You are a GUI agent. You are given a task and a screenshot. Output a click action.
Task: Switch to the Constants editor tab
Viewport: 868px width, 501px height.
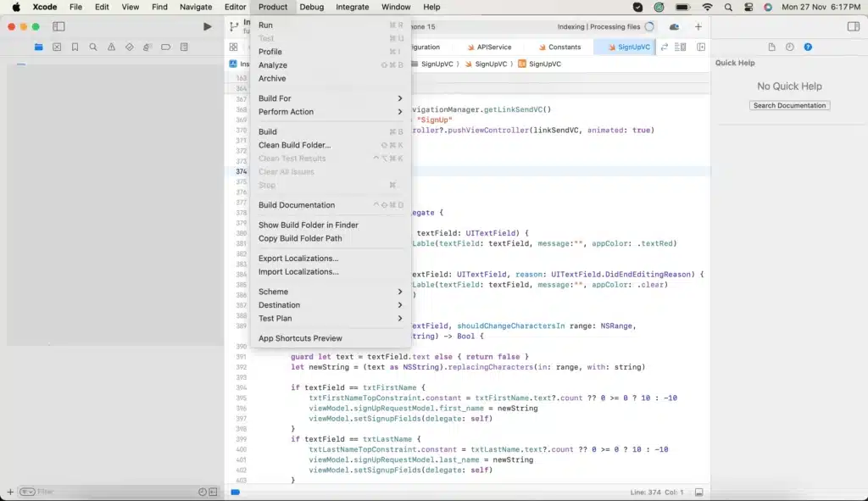pos(559,47)
